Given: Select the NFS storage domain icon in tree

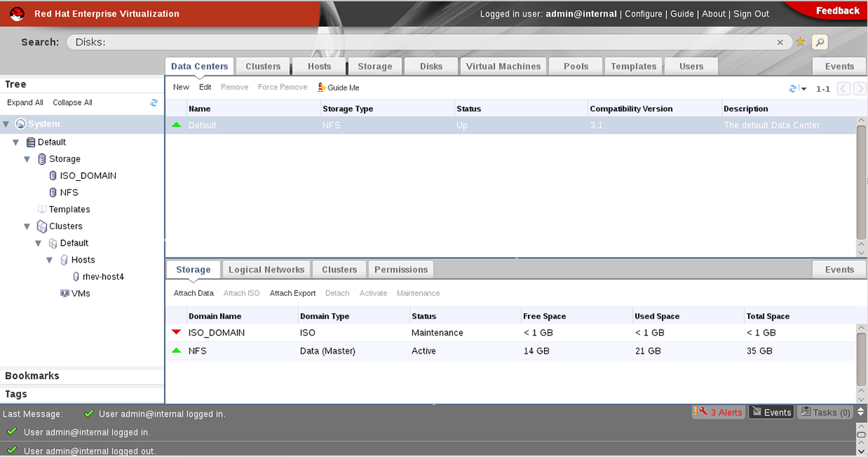Looking at the screenshot, I should [x=52, y=192].
